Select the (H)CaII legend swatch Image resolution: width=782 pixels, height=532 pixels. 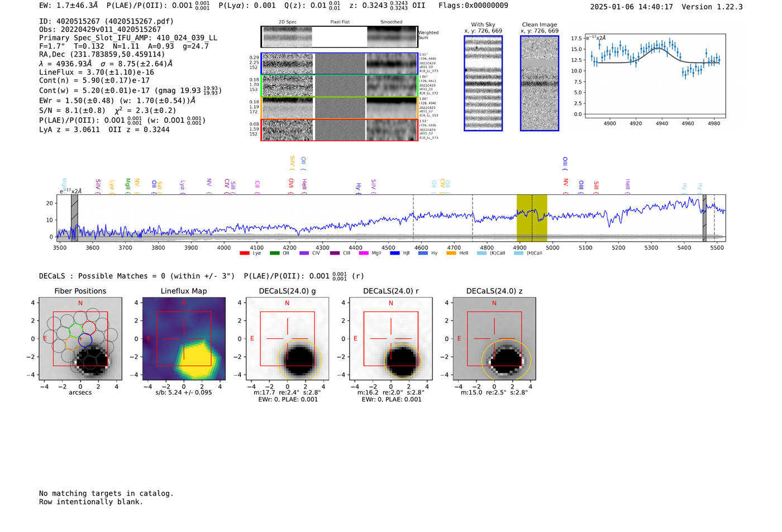pos(518,253)
